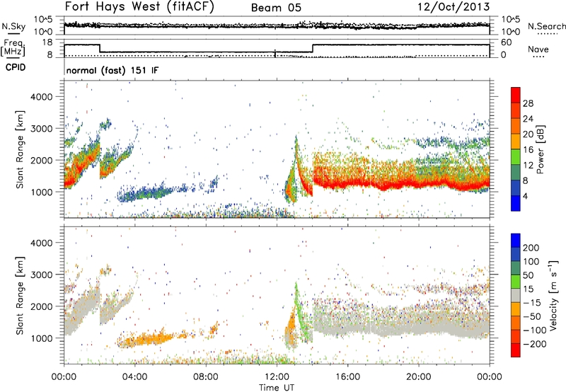Image resolution: width=566 pixels, height=392 pixels.
Task: Click the date '12/Oct/2013'
Action: (454, 7)
